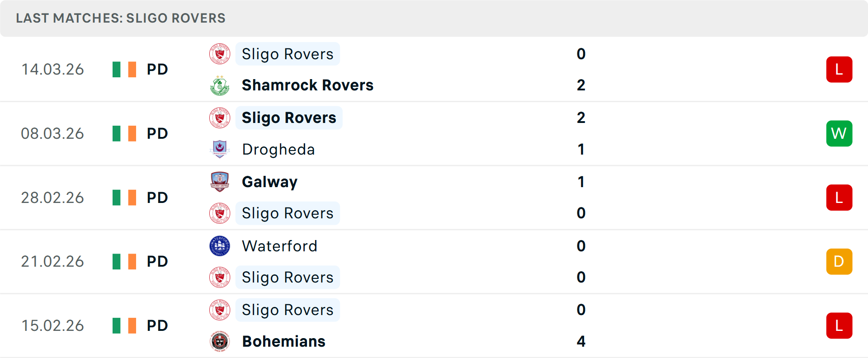The image size is (868, 358).
Task: Click the date 28.02.26
Action: (x=52, y=198)
